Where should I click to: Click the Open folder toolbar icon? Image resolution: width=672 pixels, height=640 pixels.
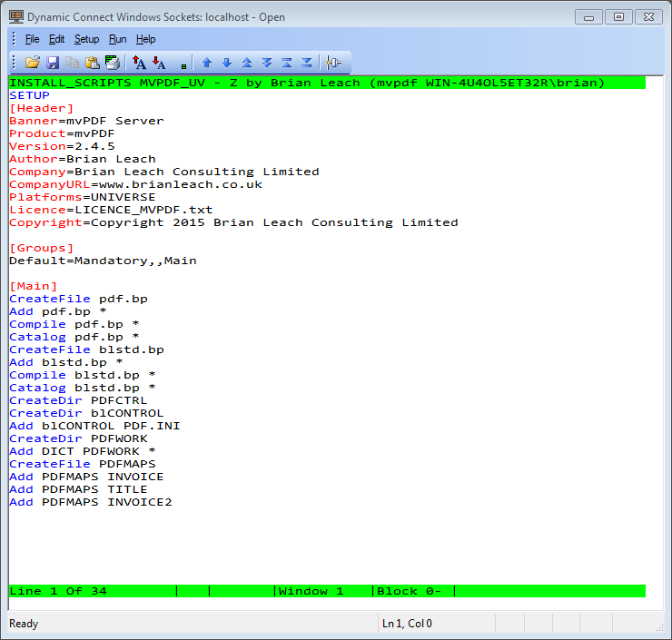pos(32,63)
